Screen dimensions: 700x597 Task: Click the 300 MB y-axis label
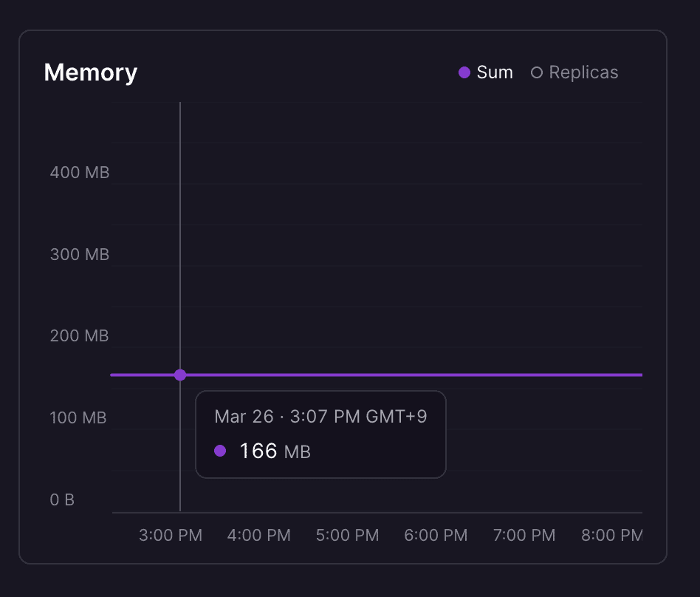point(79,255)
